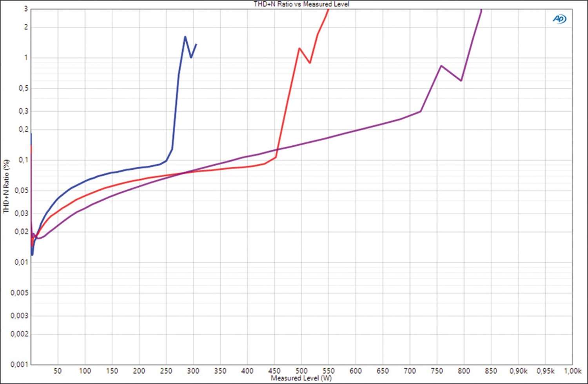Click the '0,002' y-axis tick label
This screenshot has width=588, height=384.
[x=20, y=334]
